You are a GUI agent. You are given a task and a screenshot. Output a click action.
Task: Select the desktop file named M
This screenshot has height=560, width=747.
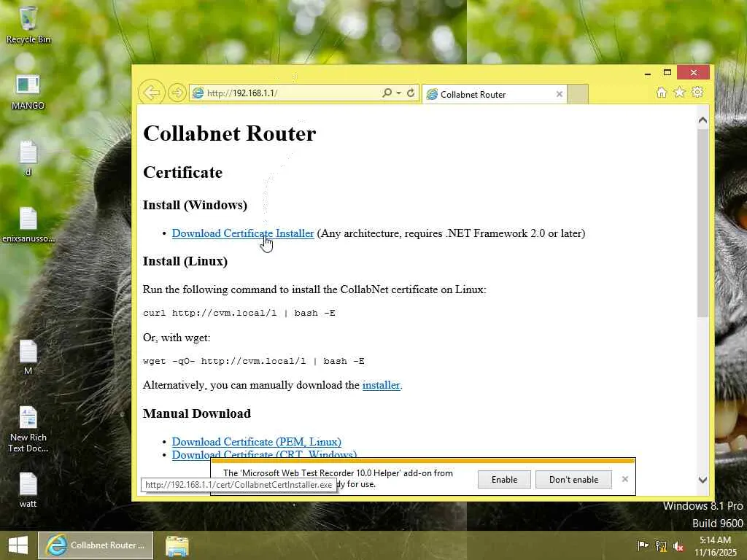point(28,357)
